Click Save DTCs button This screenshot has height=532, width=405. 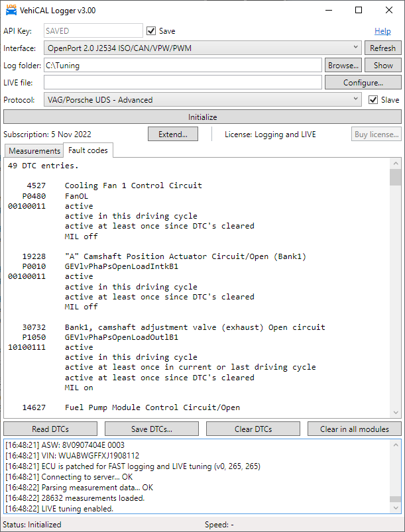151,429
